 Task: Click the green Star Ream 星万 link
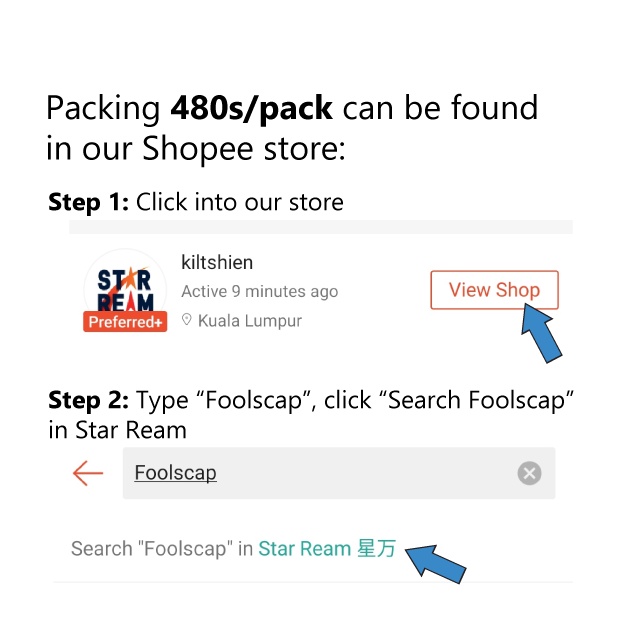pos(327,549)
